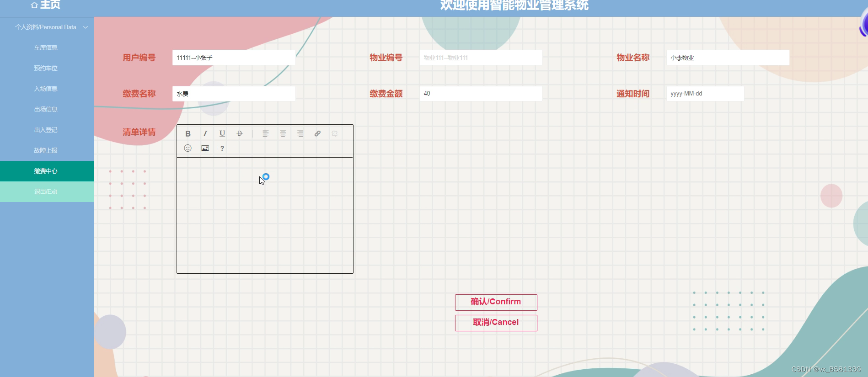
Task: Align editor text to the right
Action: [300, 133]
